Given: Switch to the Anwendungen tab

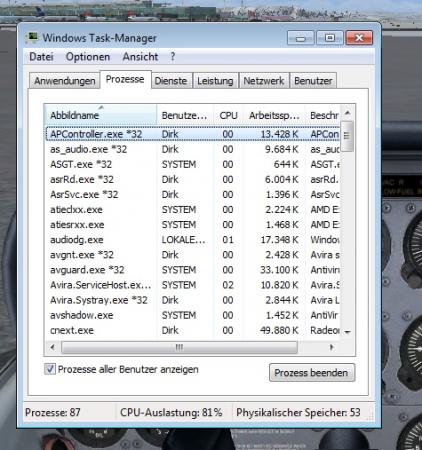Looking at the screenshot, I should 65,81.
